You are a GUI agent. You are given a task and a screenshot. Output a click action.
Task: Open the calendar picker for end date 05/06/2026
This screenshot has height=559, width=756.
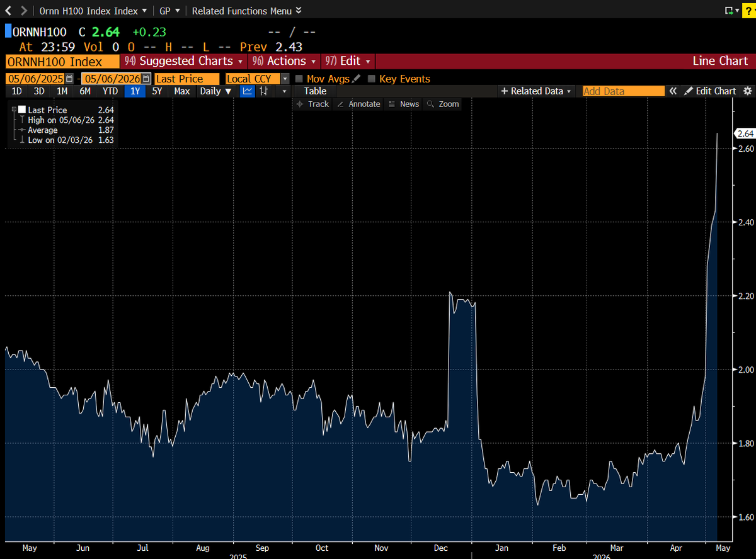point(147,79)
